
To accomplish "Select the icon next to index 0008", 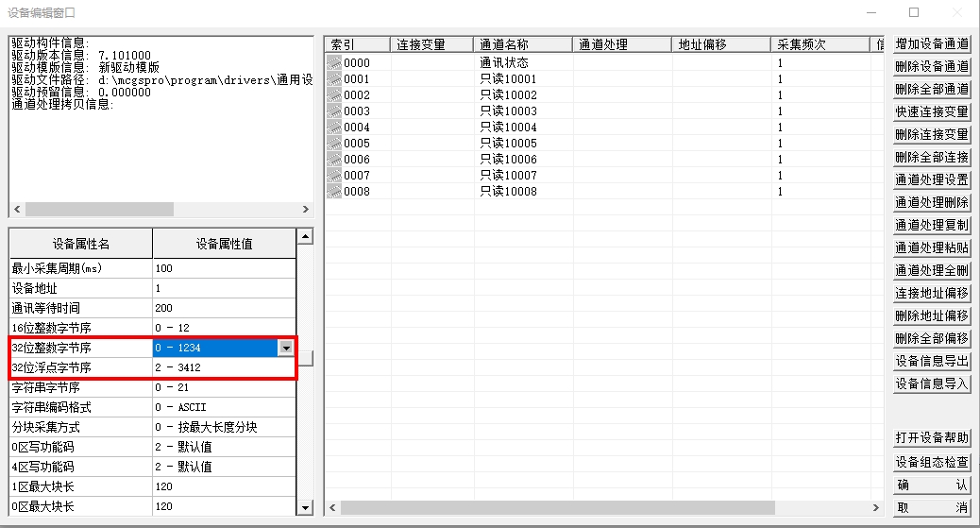I will 334,192.
